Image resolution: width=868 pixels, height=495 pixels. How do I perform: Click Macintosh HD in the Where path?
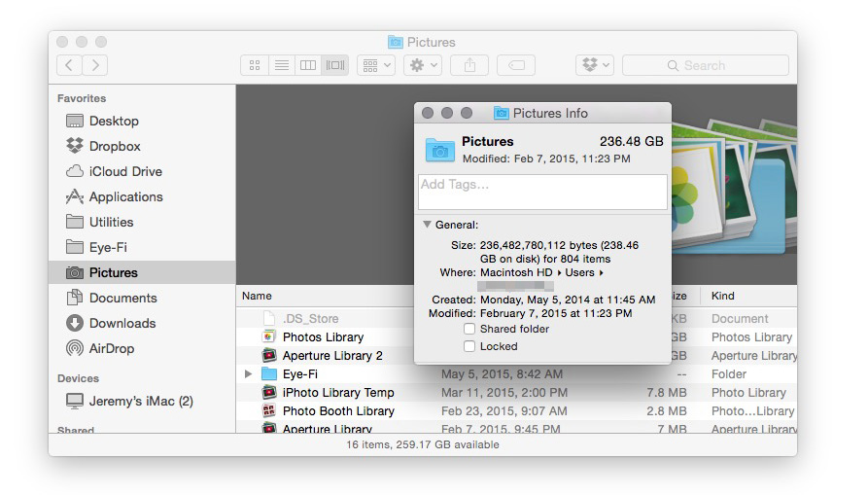click(516, 272)
